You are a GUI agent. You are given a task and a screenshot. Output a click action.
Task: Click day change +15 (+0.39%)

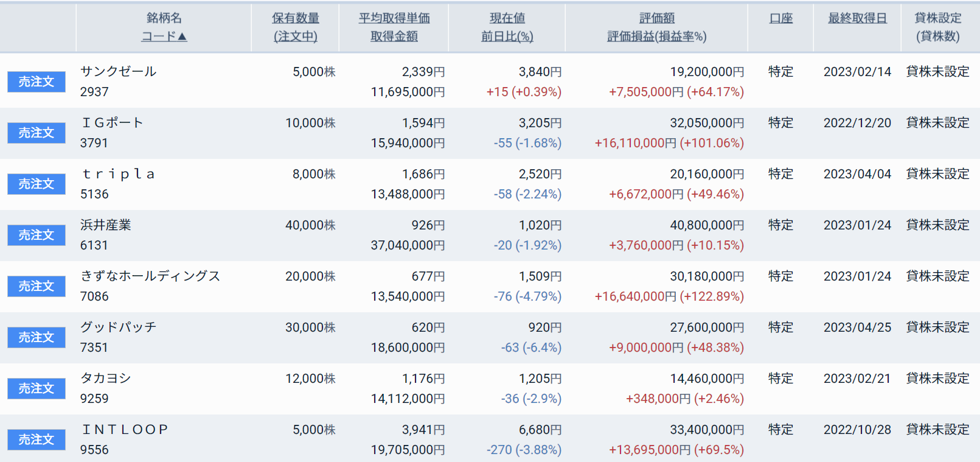pyautogui.click(x=524, y=92)
